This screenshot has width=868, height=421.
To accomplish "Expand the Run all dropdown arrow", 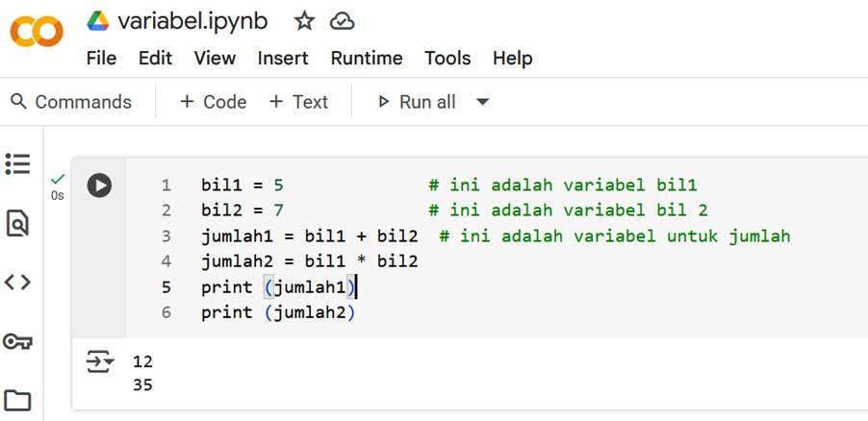I will (x=483, y=102).
